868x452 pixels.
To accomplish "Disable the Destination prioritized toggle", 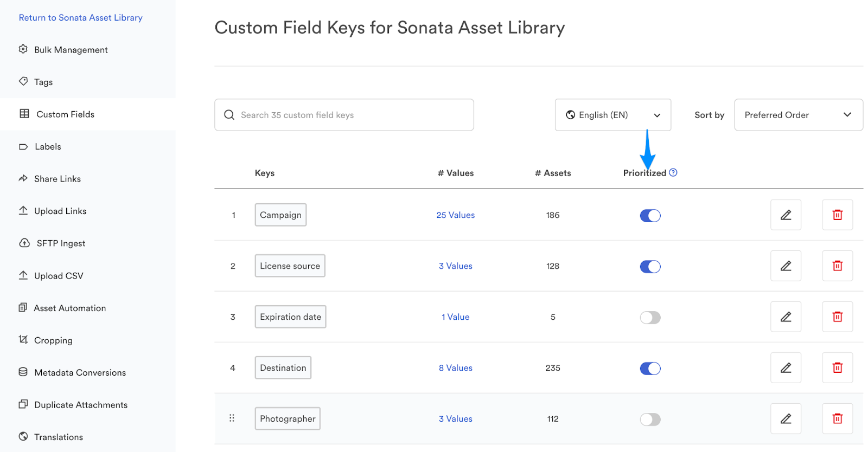I will (650, 369).
